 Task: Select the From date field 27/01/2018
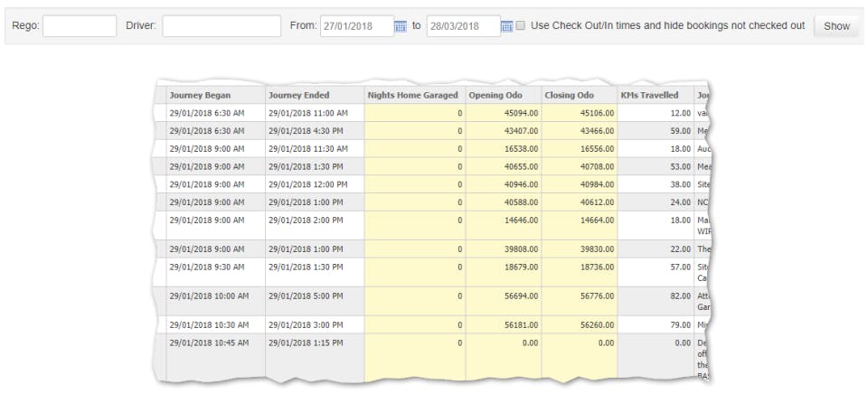point(356,26)
